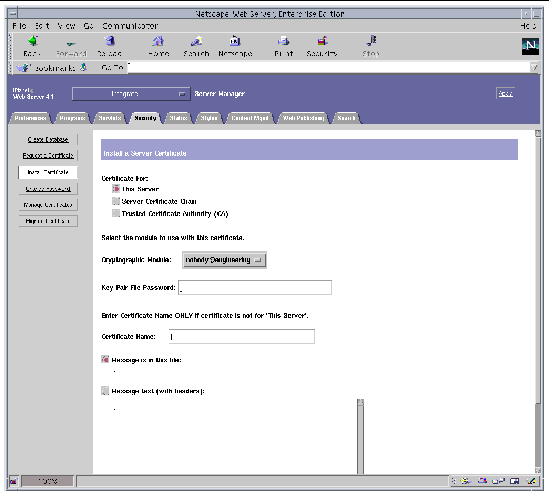The height and width of the screenshot is (496, 549).
Task: Click the Search toolbar icon
Action: coord(196,41)
